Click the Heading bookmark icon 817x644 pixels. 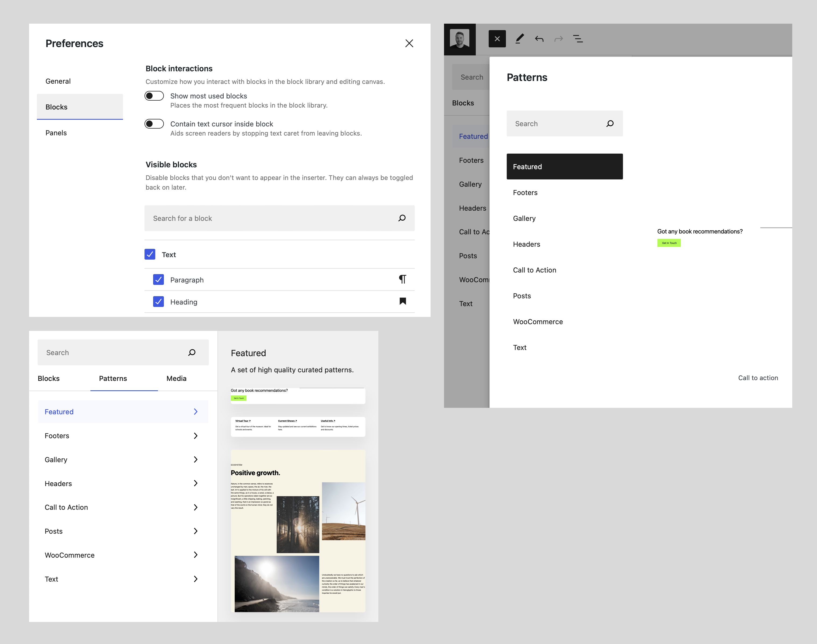(403, 301)
